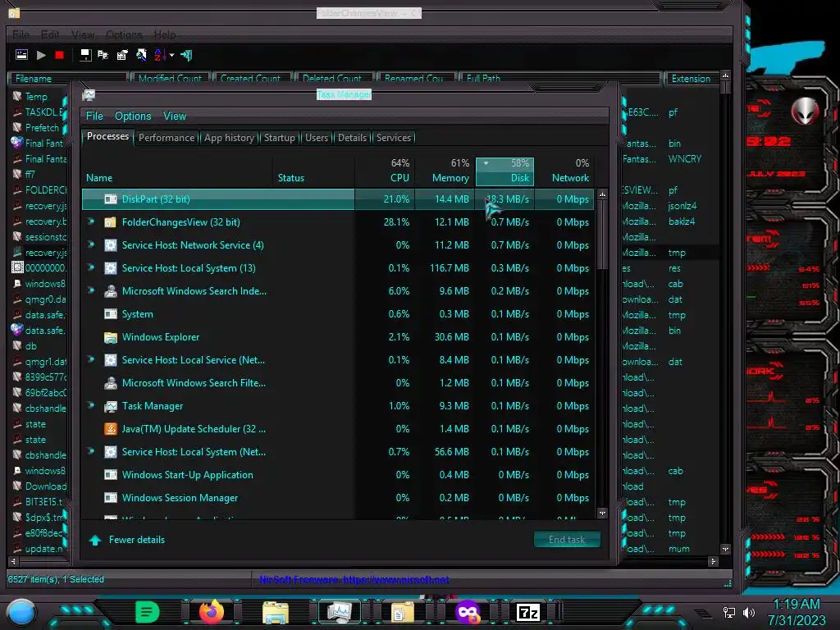Screen dimensions: 840x630
Task: Expand the Microsoft Windows Search Indexer row
Action: tap(91, 290)
